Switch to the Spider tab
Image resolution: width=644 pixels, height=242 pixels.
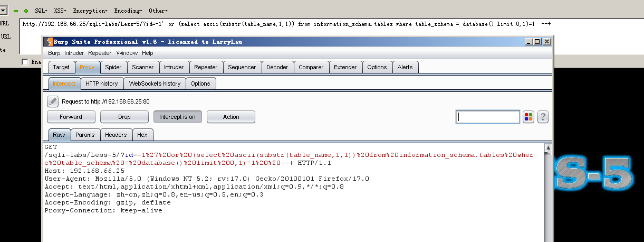point(113,67)
